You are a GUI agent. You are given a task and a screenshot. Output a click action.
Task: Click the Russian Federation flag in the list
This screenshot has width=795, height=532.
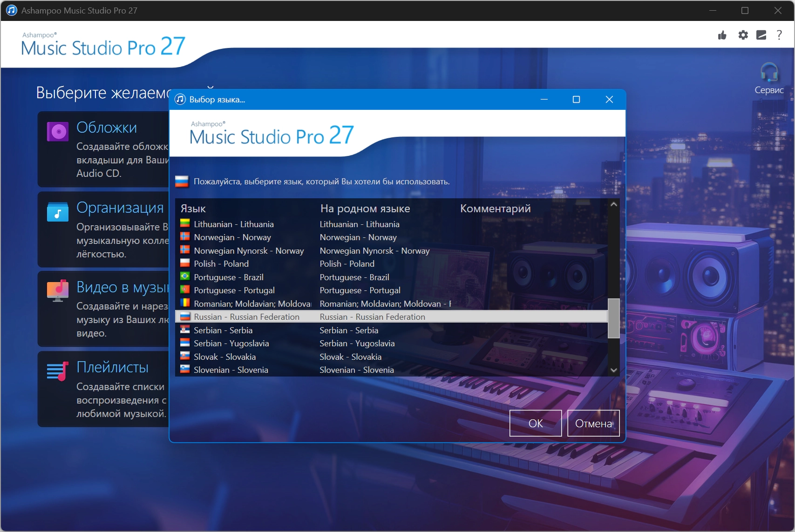click(x=185, y=316)
